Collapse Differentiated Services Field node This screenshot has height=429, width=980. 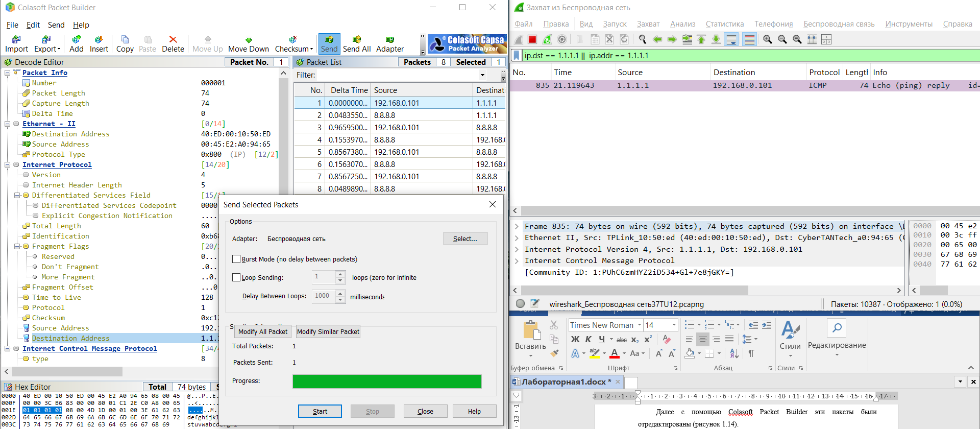[x=17, y=195]
